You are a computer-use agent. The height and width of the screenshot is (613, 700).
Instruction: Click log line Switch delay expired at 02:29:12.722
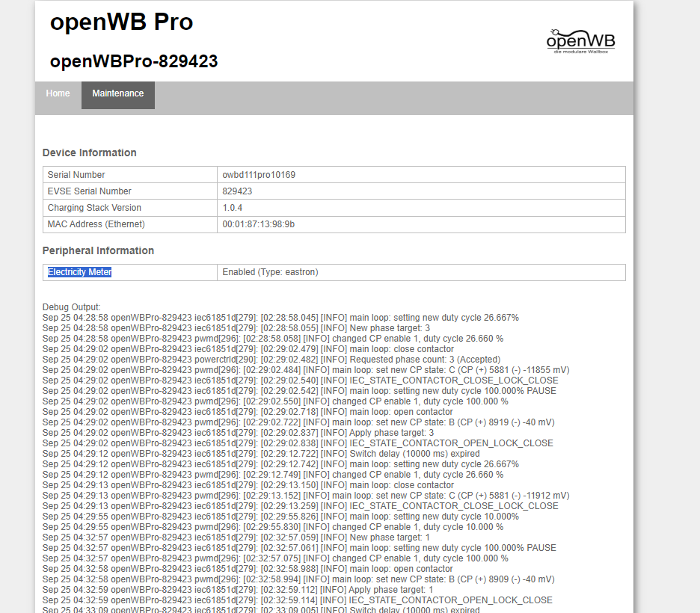pos(261,454)
